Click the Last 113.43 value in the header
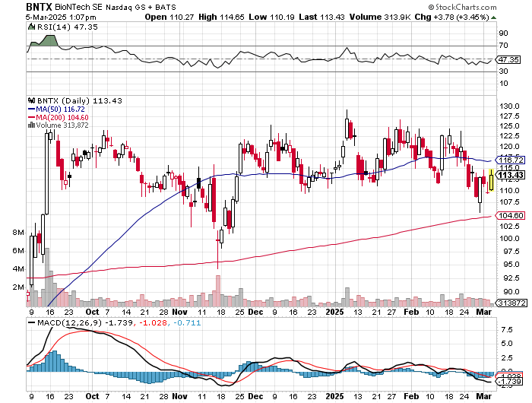The height and width of the screenshot is (403, 532). tap(321, 17)
